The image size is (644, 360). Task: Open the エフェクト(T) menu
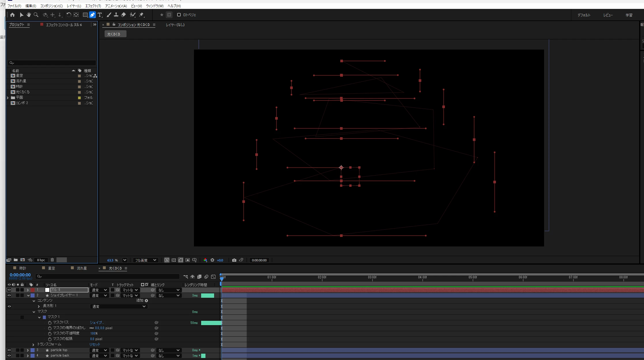(x=93, y=6)
